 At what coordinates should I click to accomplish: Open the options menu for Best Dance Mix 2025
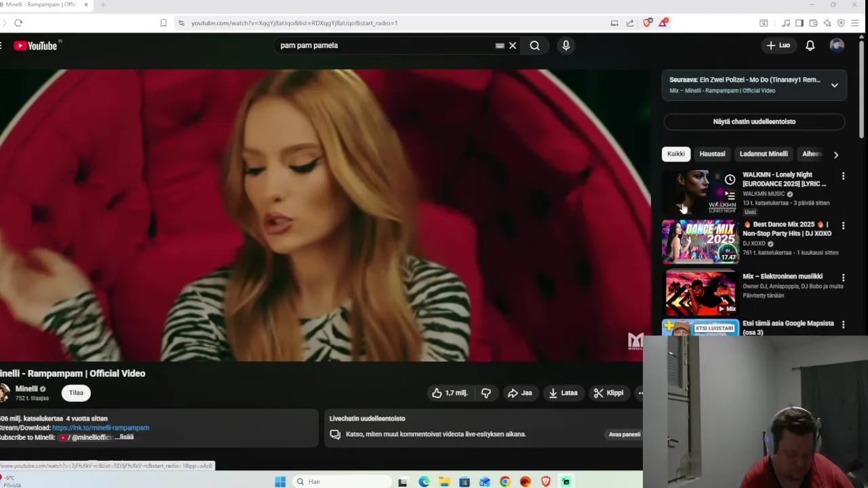click(x=843, y=226)
